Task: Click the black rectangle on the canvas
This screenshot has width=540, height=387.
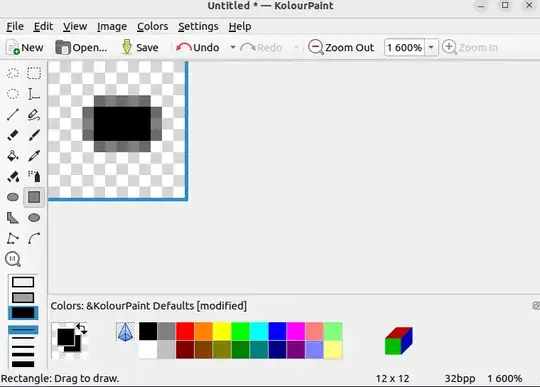Action: click(x=122, y=124)
